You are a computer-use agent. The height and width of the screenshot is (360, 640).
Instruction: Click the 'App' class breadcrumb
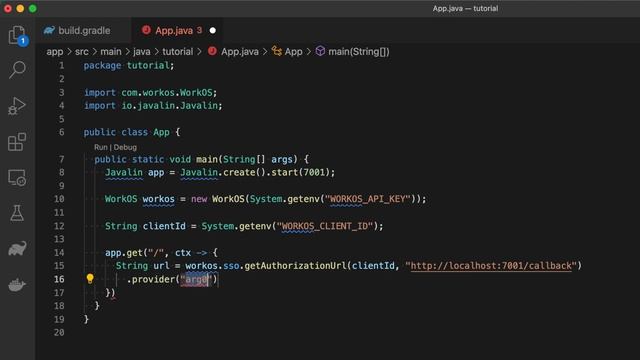tap(293, 52)
